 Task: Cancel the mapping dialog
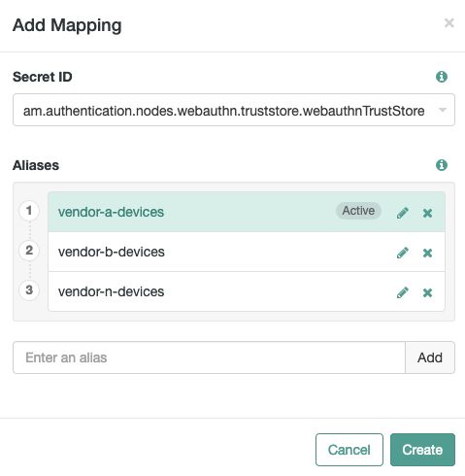tap(349, 450)
